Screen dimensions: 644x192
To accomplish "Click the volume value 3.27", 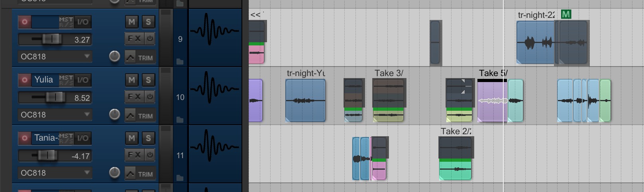I will coord(82,39).
